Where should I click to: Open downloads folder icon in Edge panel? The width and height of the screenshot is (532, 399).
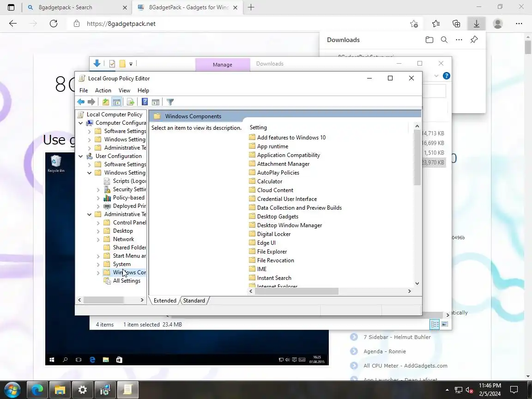pyautogui.click(x=429, y=40)
